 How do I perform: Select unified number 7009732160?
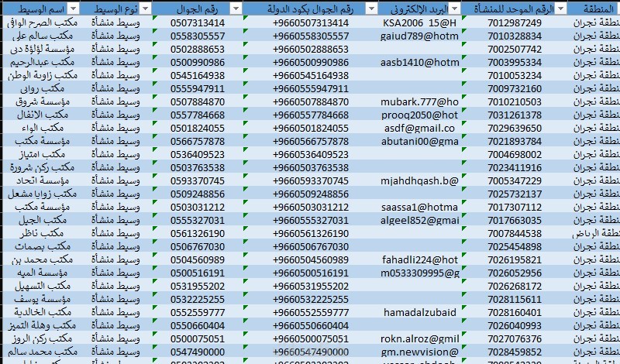pos(515,88)
